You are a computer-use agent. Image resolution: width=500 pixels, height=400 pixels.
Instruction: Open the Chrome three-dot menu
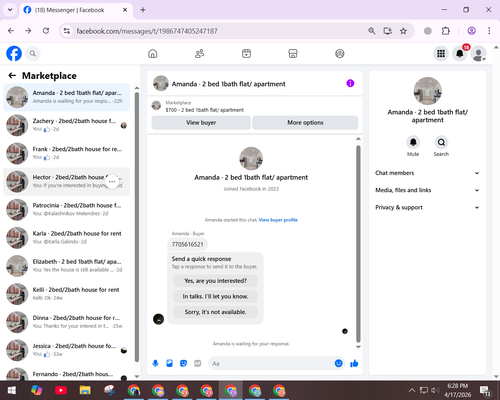(489, 31)
